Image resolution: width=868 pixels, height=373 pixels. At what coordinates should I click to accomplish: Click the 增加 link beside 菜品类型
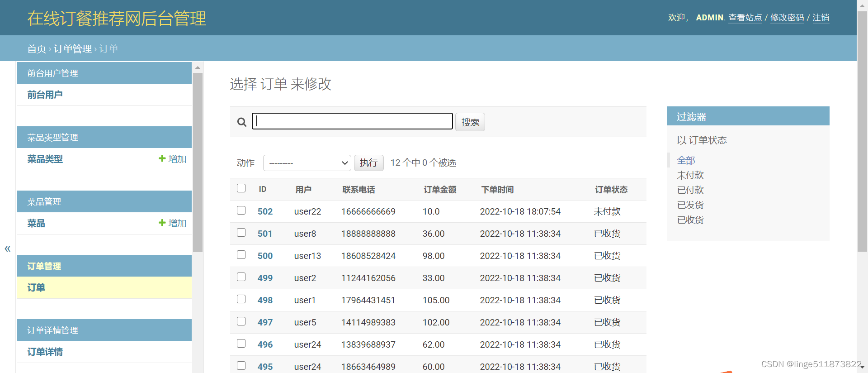(177, 159)
